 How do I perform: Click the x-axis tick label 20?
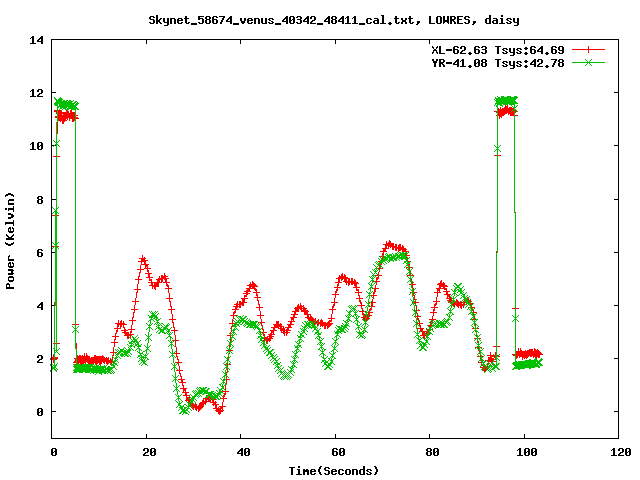tap(149, 452)
